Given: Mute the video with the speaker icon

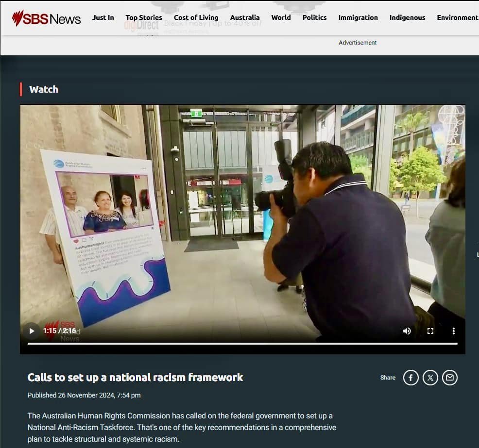Looking at the screenshot, I should coord(407,331).
